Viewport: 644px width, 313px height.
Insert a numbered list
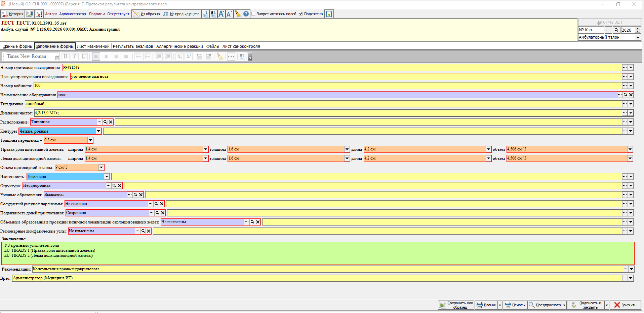coord(147,57)
